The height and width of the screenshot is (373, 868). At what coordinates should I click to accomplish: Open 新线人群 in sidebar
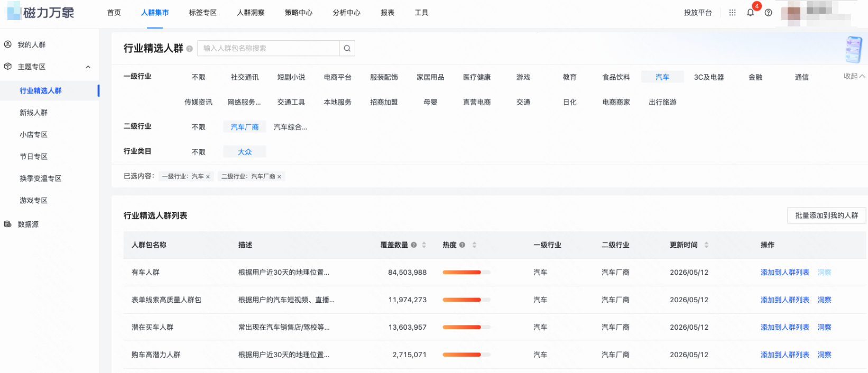coord(33,113)
